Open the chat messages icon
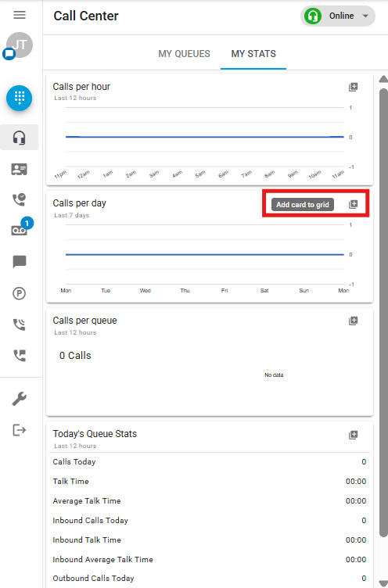 (x=19, y=261)
